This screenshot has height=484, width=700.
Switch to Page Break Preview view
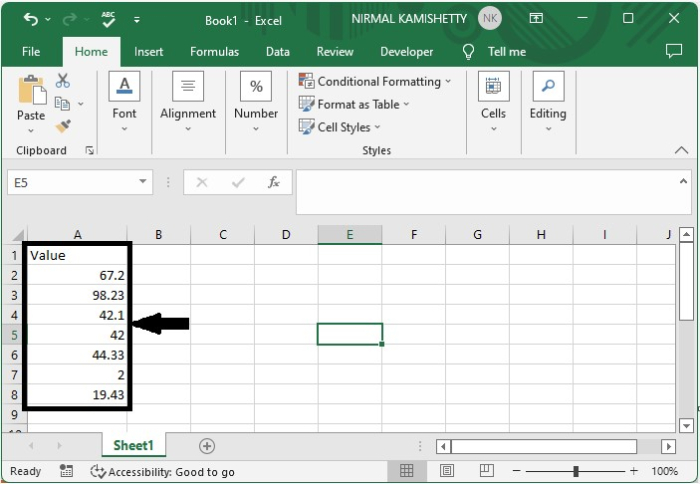487,471
